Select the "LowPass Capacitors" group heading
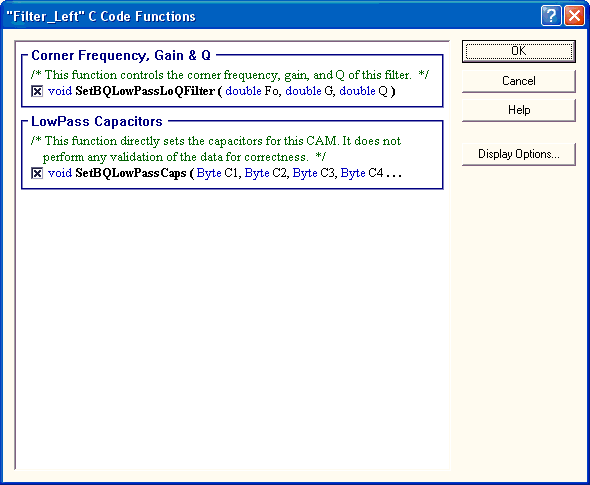 click(x=97, y=121)
